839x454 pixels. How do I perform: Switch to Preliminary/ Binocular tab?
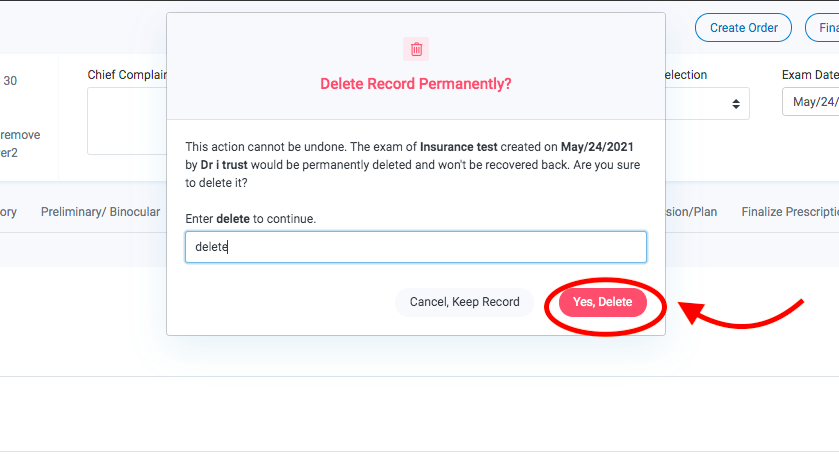click(x=101, y=212)
